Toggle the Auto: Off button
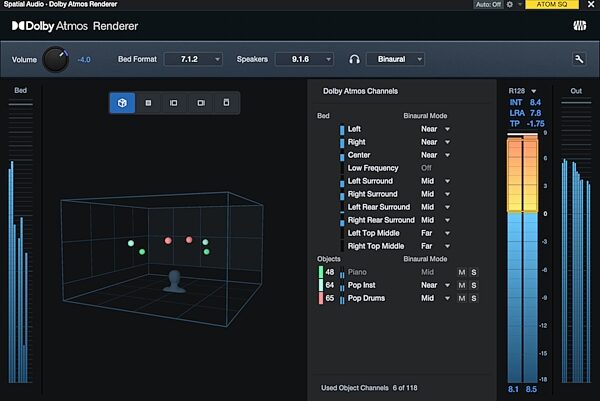This screenshot has height=401, width=600. pyautogui.click(x=488, y=5)
